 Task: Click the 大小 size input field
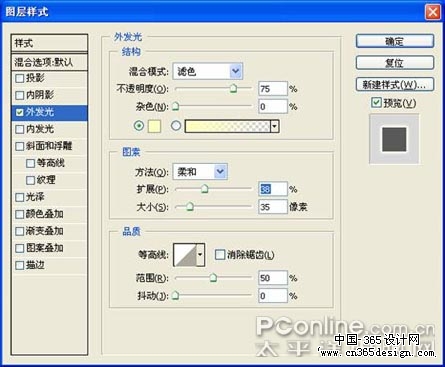[x=273, y=207]
